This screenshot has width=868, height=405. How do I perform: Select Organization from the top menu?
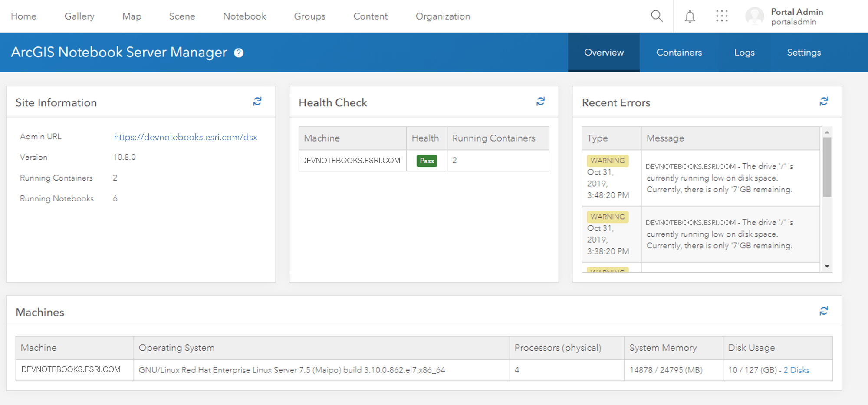pos(442,16)
